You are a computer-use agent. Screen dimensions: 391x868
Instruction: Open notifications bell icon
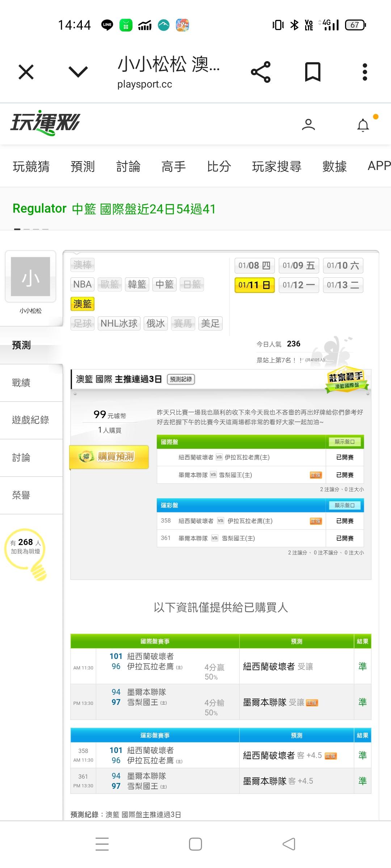point(363,125)
